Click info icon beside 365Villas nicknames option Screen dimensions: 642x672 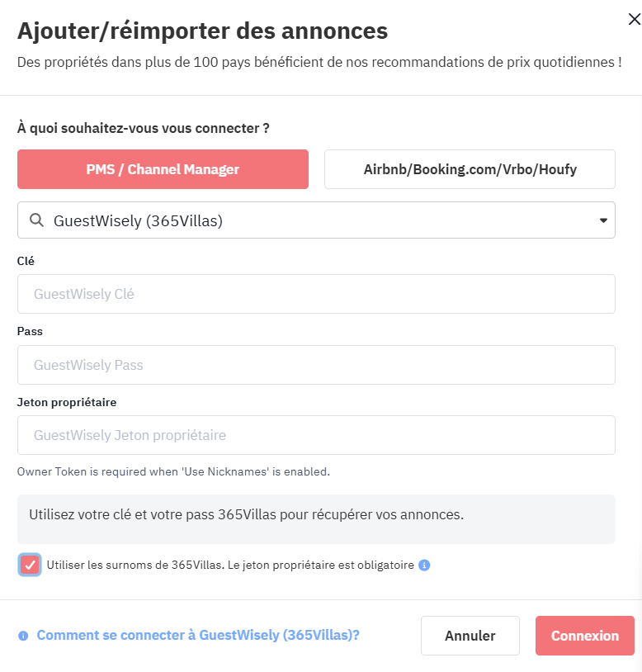point(424,566)
